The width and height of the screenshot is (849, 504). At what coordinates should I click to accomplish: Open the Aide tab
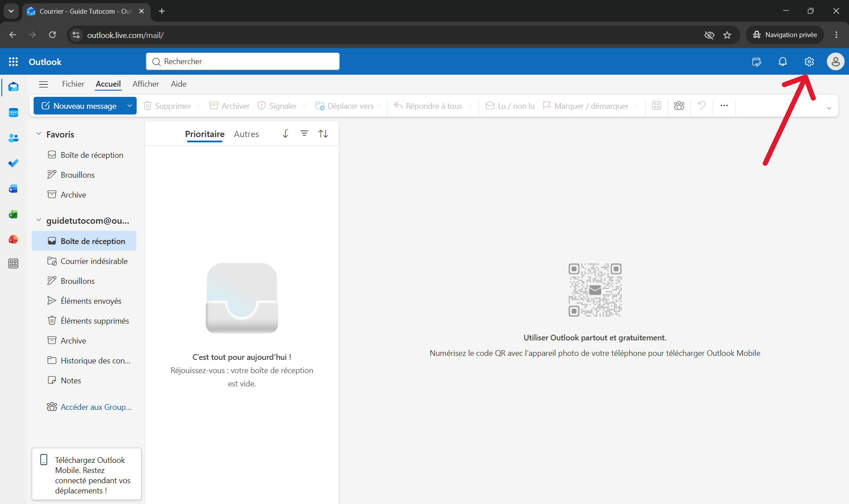click(179, 84)
